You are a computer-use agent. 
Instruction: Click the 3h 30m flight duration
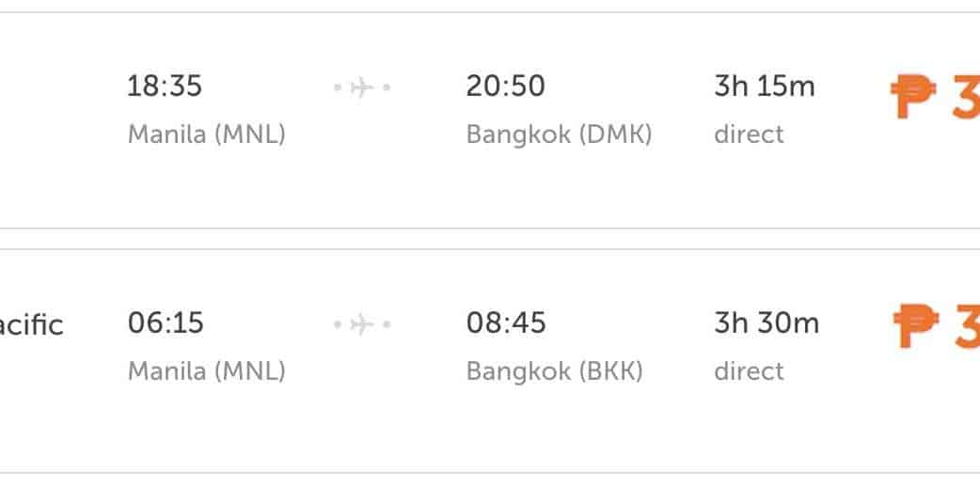767,323
